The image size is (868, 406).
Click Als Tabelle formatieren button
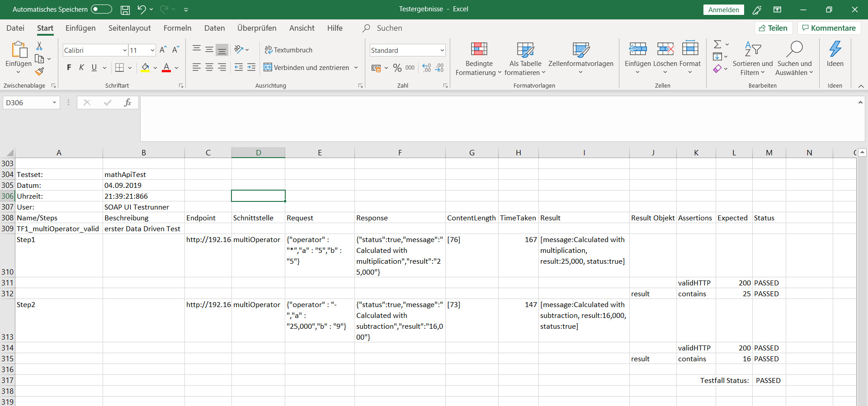click(x=525, y=59)
